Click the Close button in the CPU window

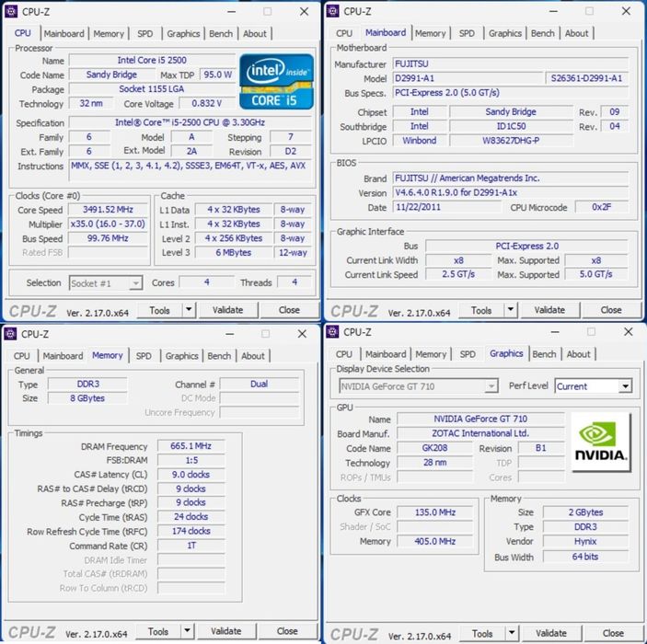(289, 310)
